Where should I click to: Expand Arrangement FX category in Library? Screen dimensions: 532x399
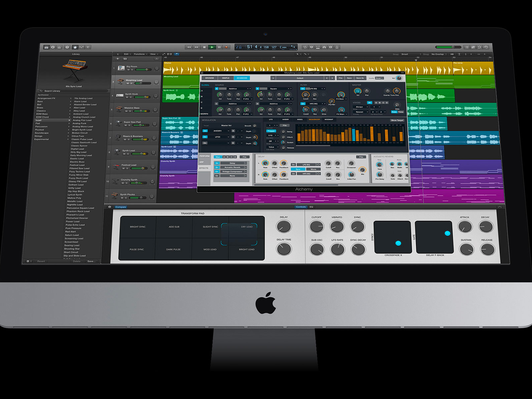click(x=71, y=98)
